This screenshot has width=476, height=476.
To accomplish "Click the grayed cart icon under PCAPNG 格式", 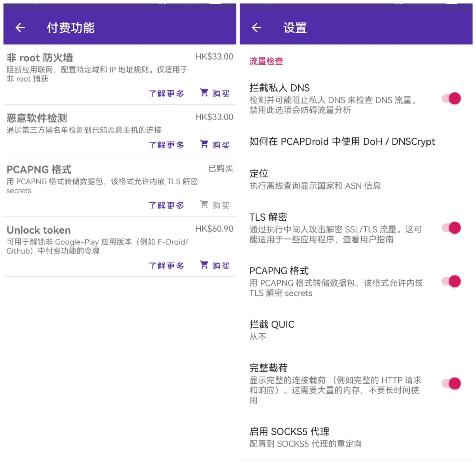I will point(204,205).
